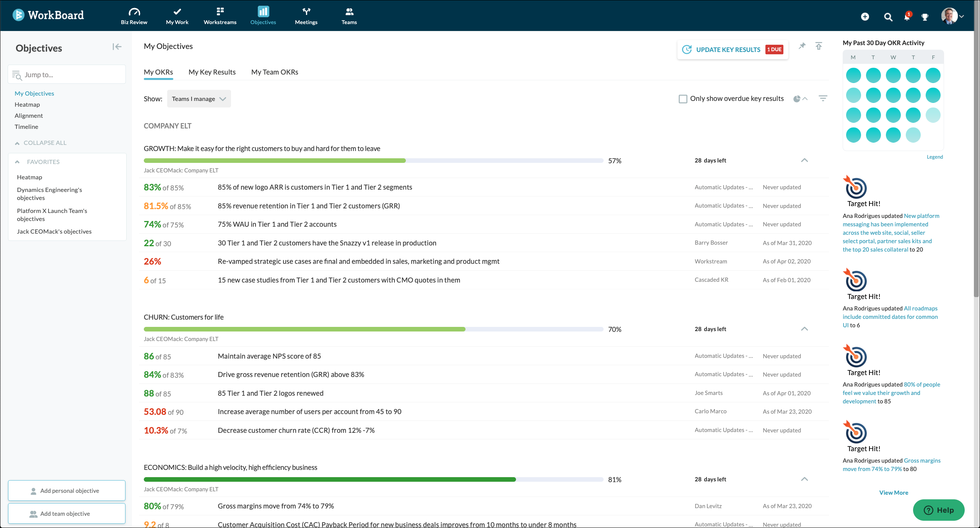Open Biz Review gauge icon
The image size is (980, 528).
pyautogui.click(x=134, y=11)
